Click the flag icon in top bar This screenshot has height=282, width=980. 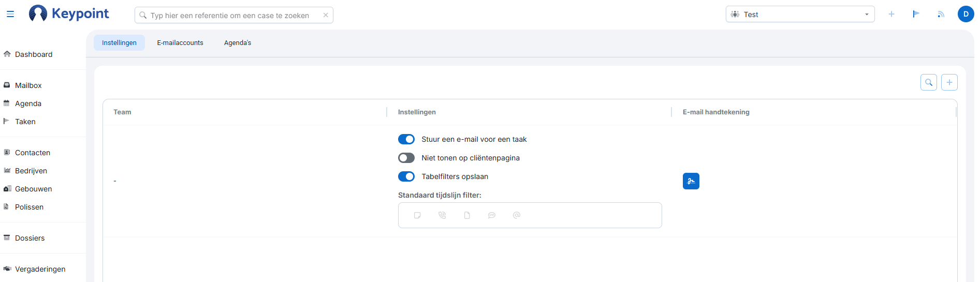click(x=916, y=14)
